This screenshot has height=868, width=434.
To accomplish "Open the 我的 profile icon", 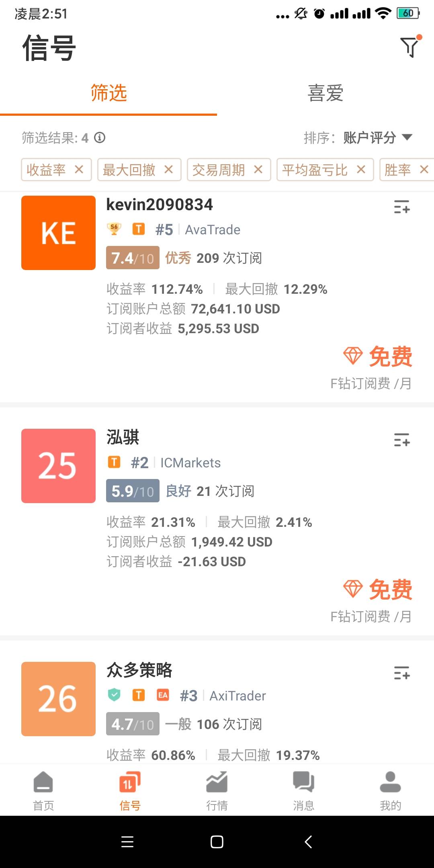I will click(390, 790).
